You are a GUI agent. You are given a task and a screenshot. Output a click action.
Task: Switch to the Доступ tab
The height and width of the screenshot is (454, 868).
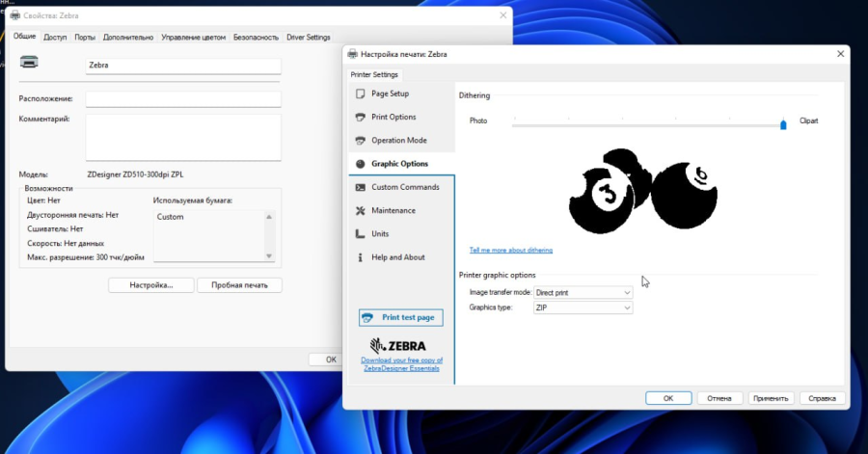pyautogui.click(x=55, y=37)
